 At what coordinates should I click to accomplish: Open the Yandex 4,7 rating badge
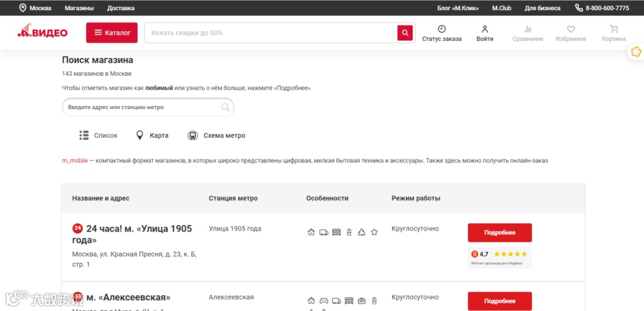coord(500,258)
